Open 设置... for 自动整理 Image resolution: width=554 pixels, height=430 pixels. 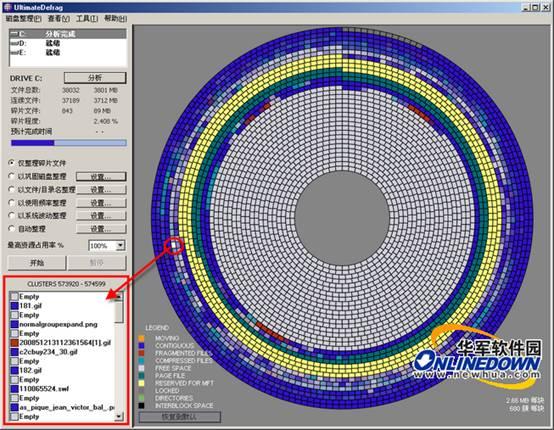(x=101, y=229)
